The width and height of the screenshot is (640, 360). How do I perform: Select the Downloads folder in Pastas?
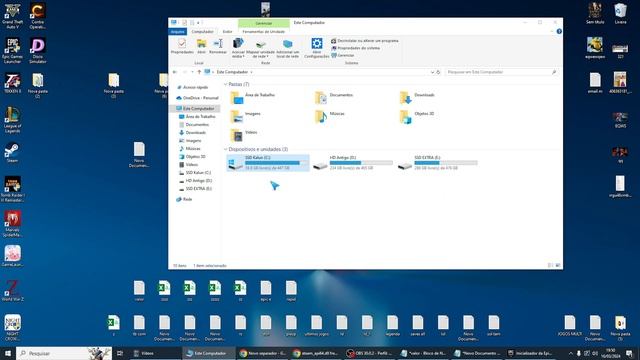(417, 98)
